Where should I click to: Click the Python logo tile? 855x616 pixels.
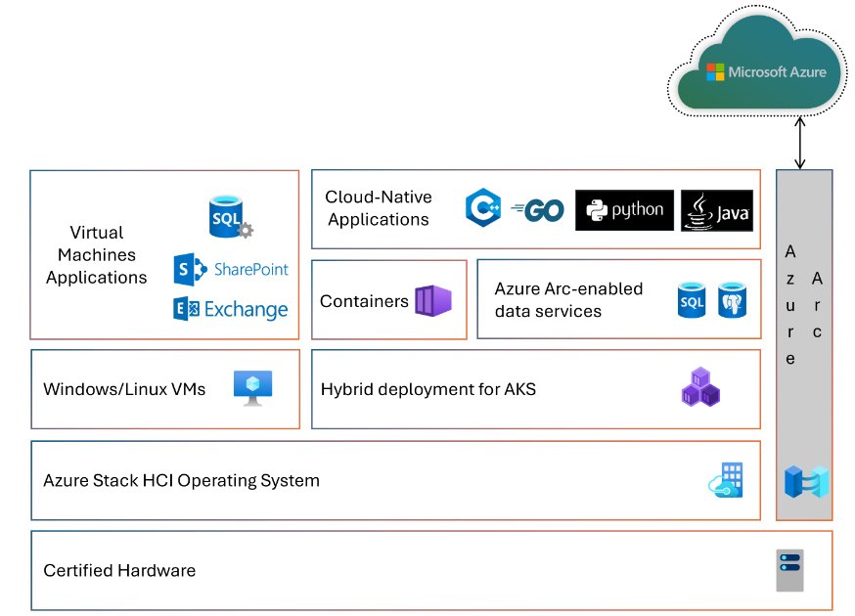[x=624, y=210]
